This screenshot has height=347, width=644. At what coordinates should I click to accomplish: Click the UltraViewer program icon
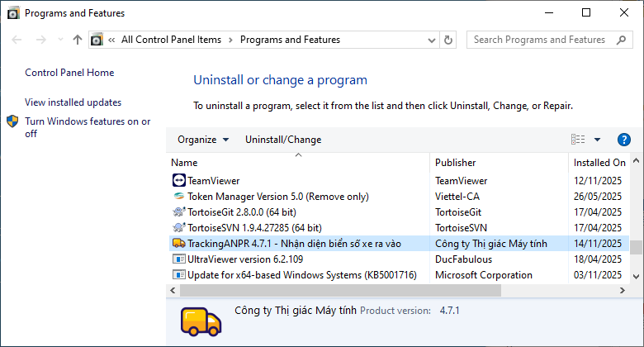pos(179,259)
